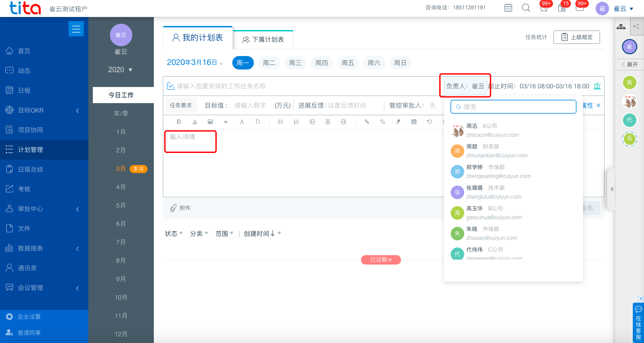Expand the 目标OKR sidebar menu

44,110
